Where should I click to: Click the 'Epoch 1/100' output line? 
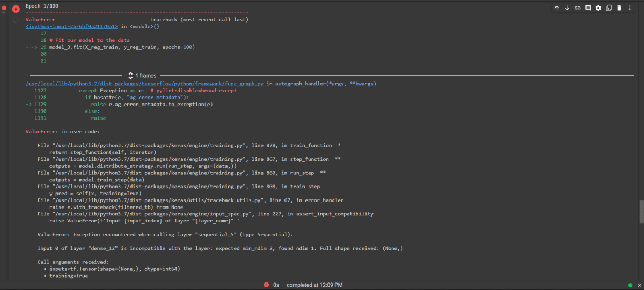(x=42, y=5)
